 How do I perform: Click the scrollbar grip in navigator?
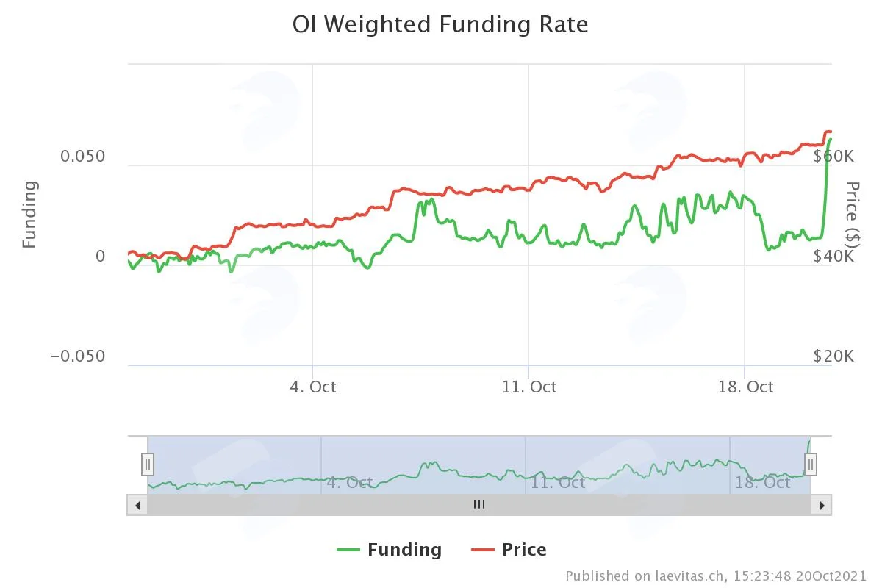click(x=479, y=504)
